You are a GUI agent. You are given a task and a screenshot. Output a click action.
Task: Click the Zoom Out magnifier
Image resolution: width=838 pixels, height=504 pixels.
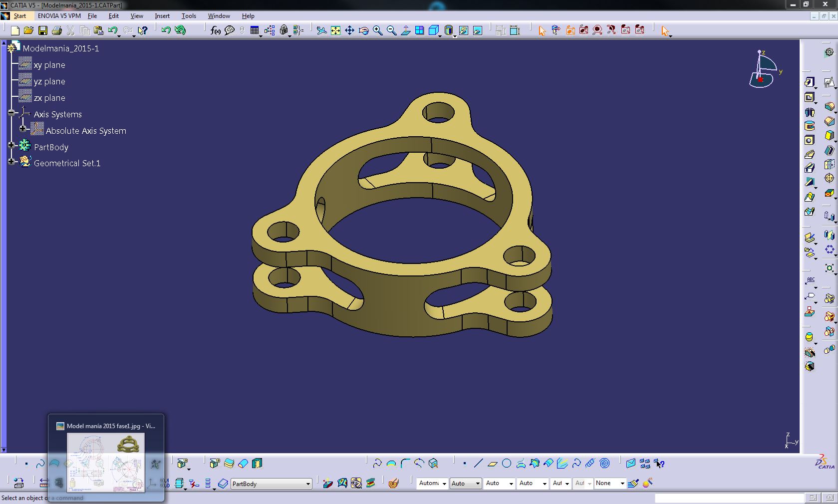point(392,31)
